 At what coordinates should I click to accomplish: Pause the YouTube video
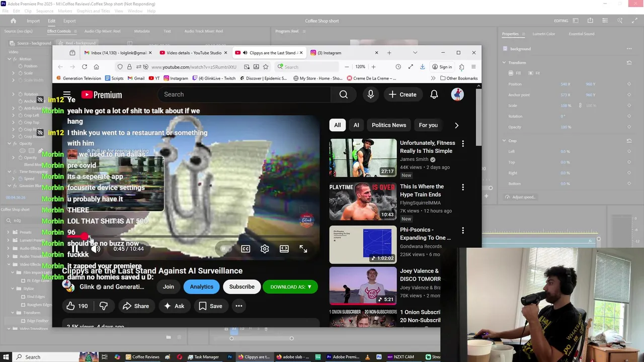pos(74,248)
